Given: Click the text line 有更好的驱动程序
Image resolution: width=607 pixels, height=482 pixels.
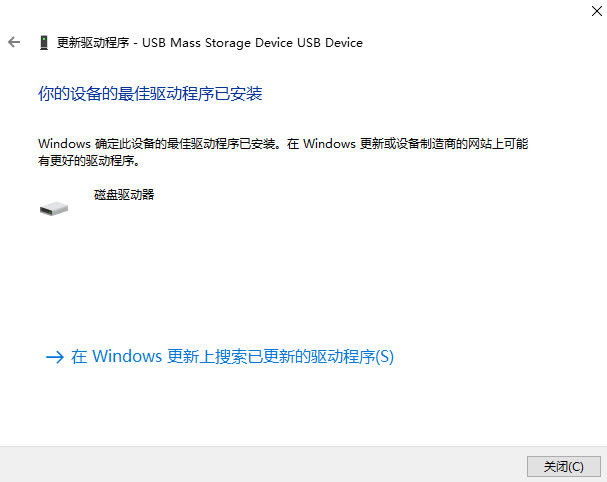Looking at the screenshot, I should [89, 160].
